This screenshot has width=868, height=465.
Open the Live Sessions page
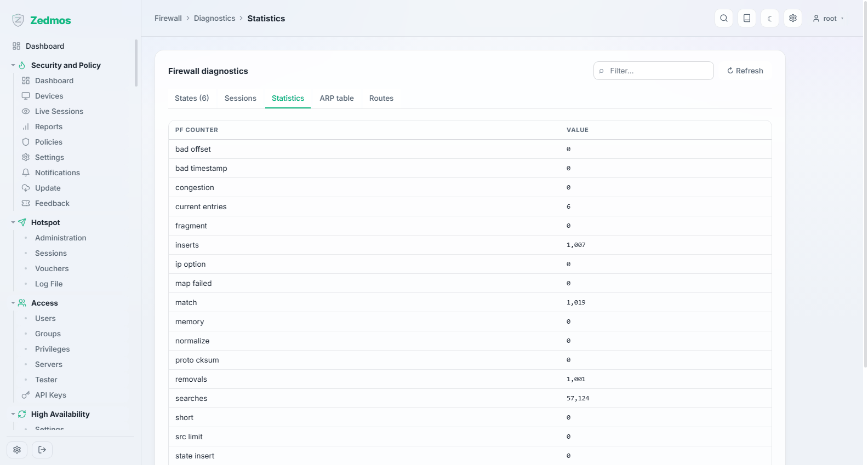pos(59,111)
